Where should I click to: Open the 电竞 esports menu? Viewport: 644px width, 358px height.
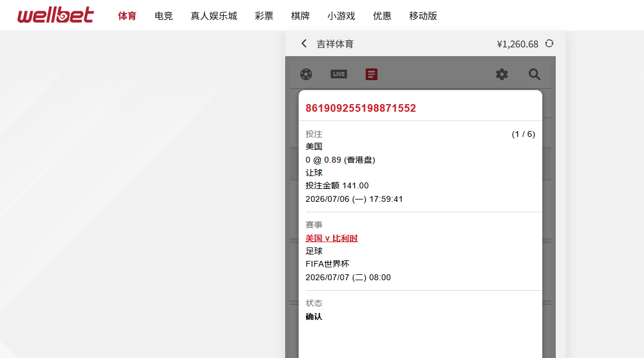(x=164, y=16)
